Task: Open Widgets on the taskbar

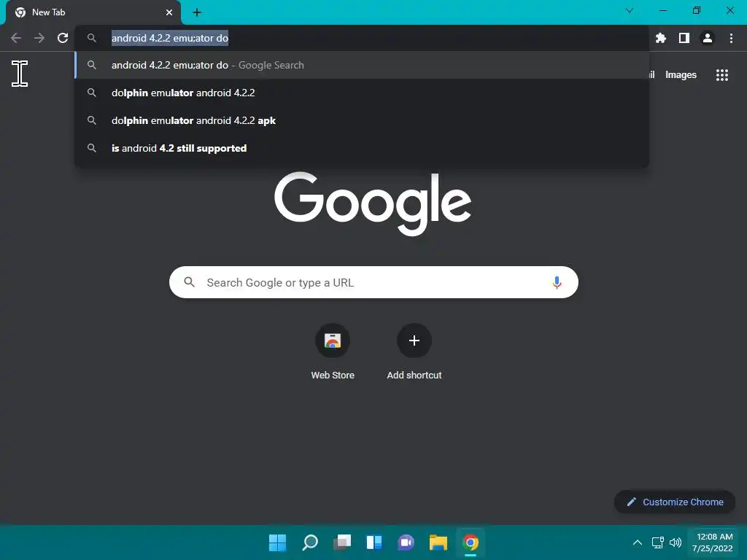Action: (374, 542)
